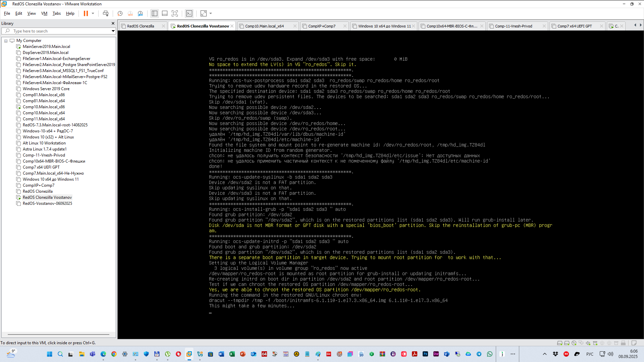This screenshot has width=644, height=362.
Task: Open the console view icon
Action: point(189,13)
